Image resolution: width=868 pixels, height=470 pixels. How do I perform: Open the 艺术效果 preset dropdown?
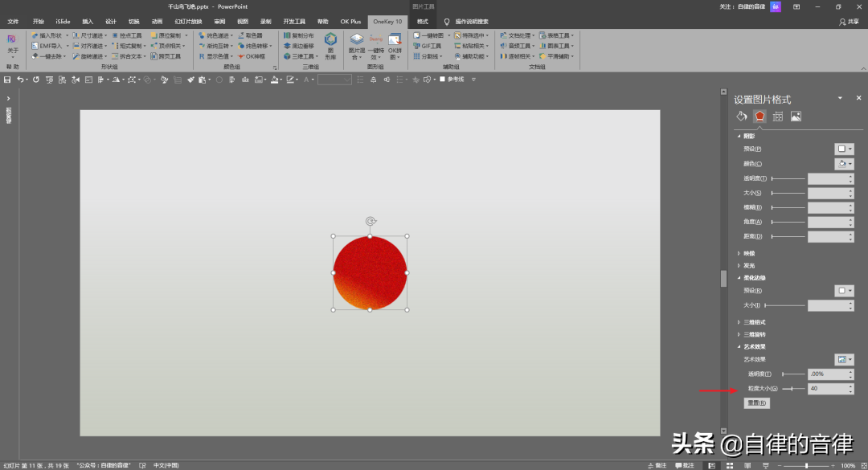click(844, 359)
